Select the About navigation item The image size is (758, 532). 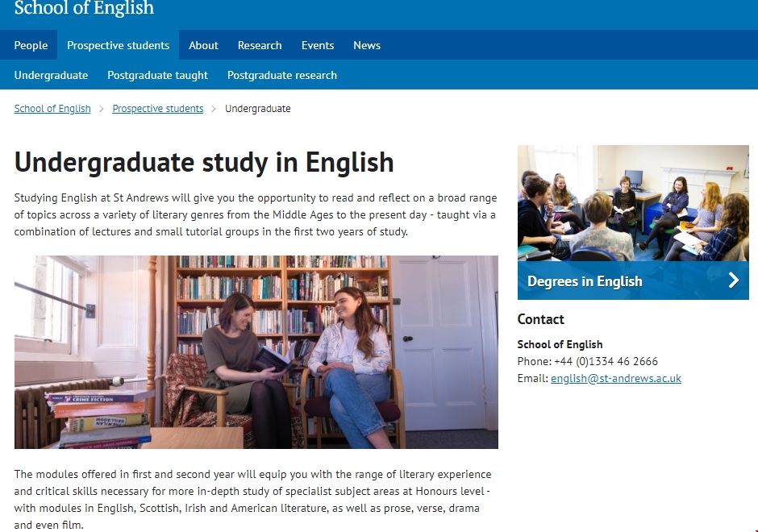203,45
